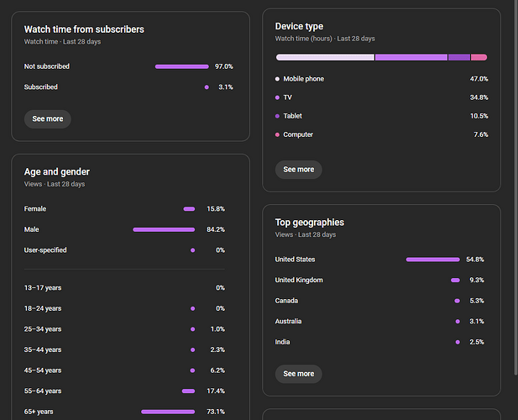Click the India geography label

point(283,342)
